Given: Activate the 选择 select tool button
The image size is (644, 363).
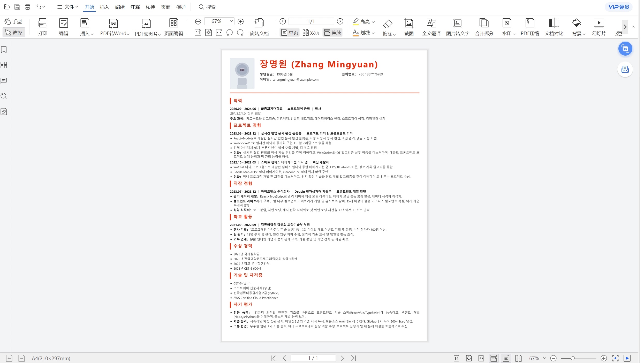Looking at the screenshot, I should [x=14, y=33].
